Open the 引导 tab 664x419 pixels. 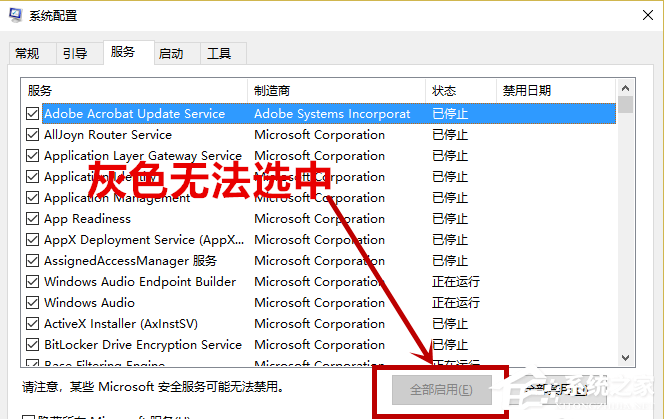coord(74,53)
